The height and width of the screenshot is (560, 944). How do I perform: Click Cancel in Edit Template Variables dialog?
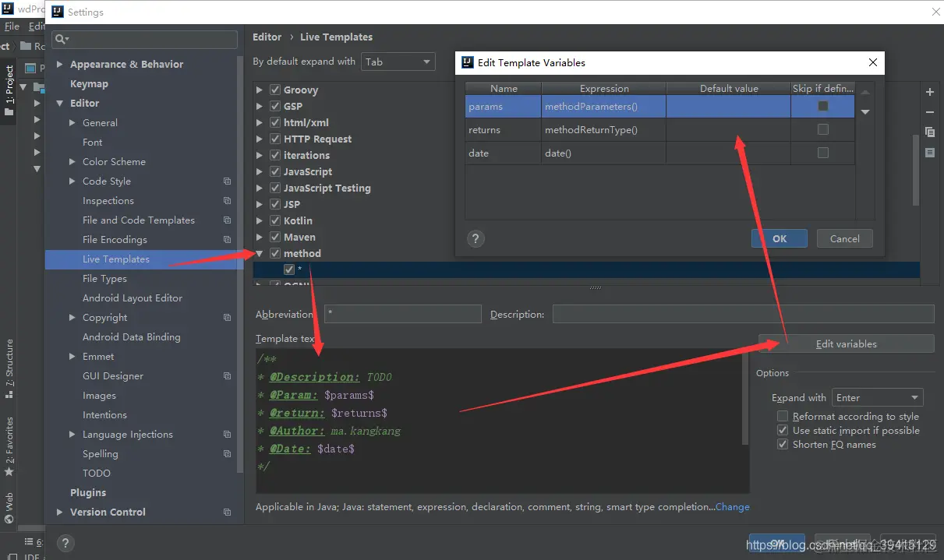[844, 239]
